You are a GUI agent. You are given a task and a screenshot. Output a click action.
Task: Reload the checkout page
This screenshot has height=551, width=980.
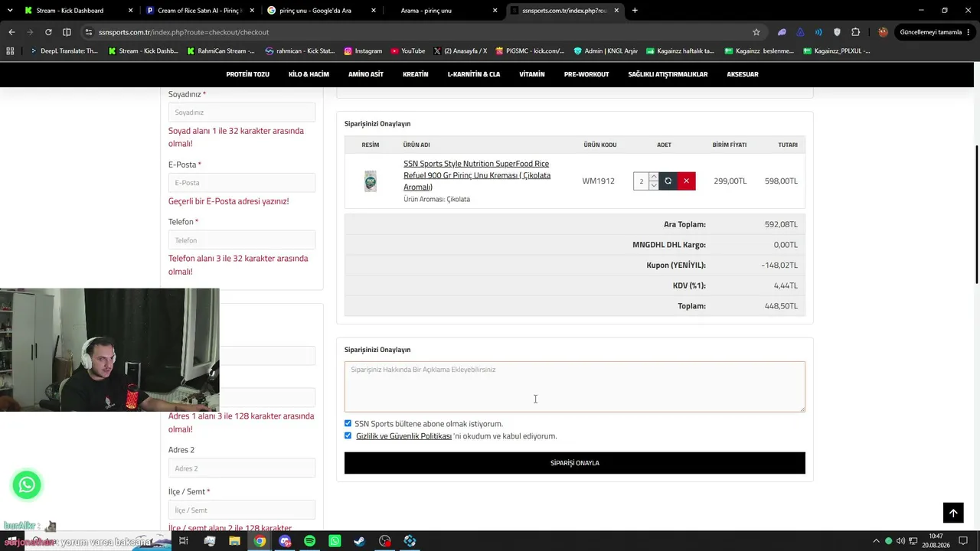pyautogui.click(x=48, y=32)
